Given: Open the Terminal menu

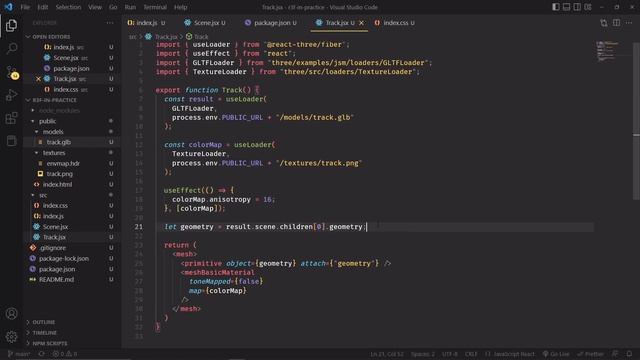Looking at the screenshot, I should 155,7.
